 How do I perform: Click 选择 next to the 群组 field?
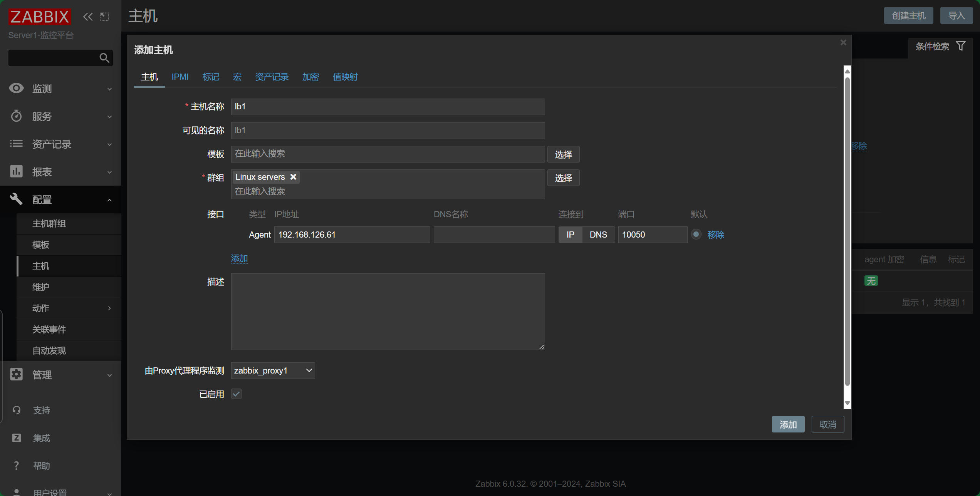(564, 178)
